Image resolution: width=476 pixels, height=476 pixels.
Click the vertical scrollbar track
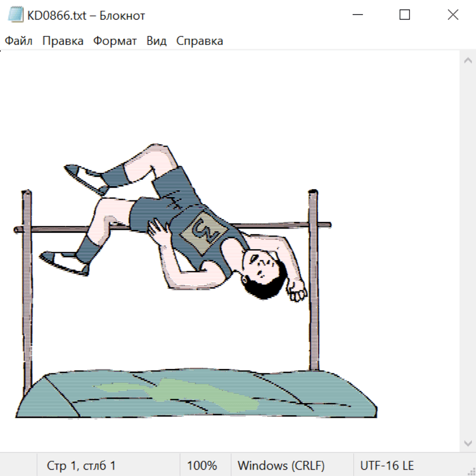(x=468, y=252)
